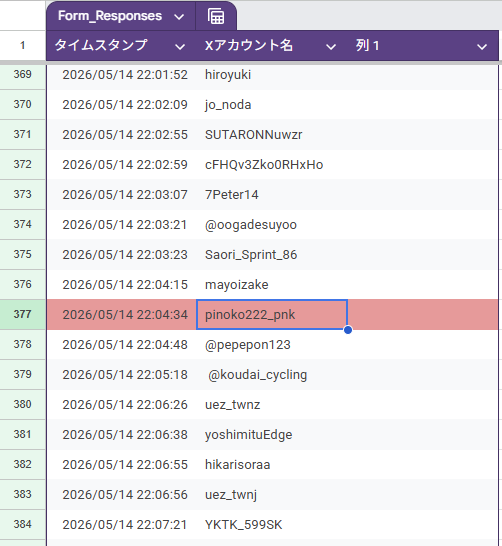
Task: Click the cell containing uez_twnz
Action: pos(272,404)
